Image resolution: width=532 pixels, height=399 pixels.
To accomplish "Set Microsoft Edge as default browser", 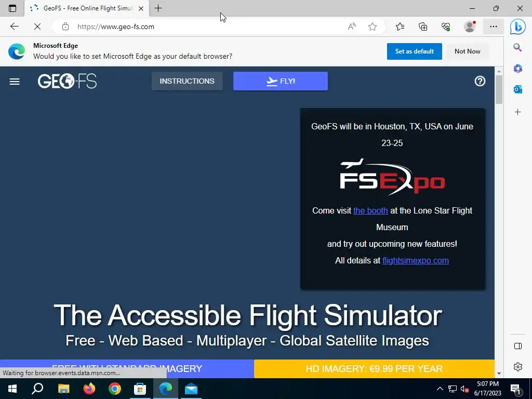I will click(x=414, y=51).
